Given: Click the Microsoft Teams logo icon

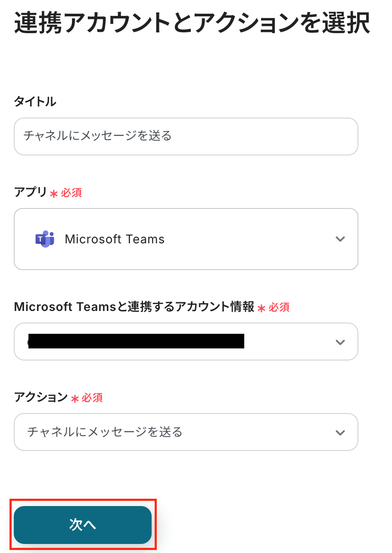Looking at the screenshot, I should pos(44,239).
